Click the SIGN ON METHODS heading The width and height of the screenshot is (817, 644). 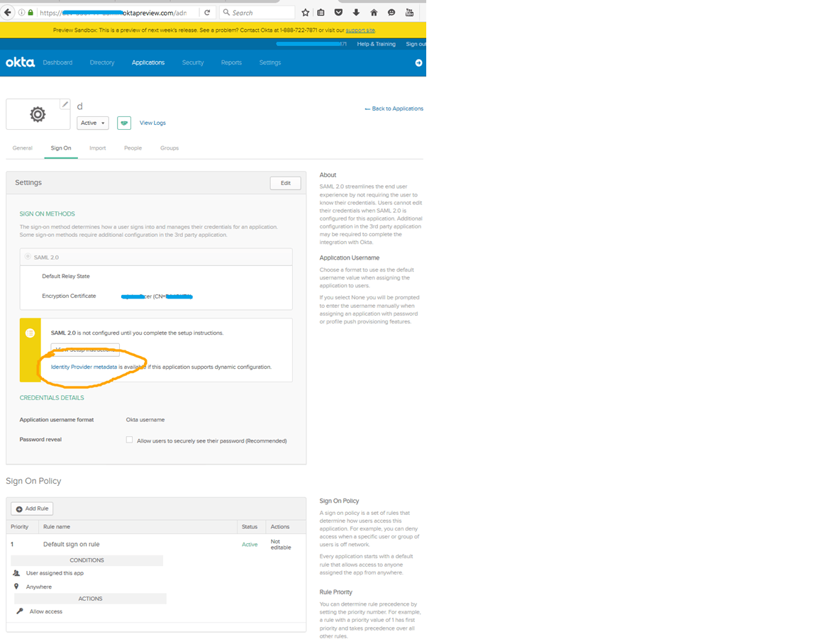[47, 213]
